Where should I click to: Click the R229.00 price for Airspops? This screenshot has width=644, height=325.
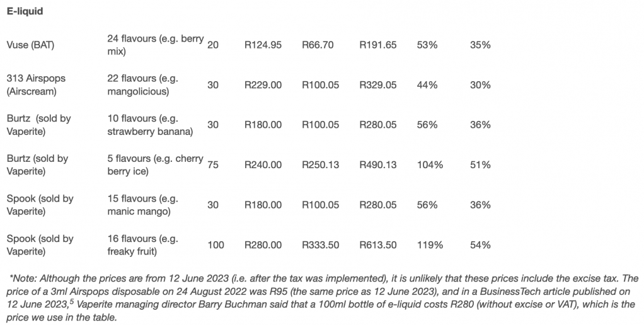263,85
